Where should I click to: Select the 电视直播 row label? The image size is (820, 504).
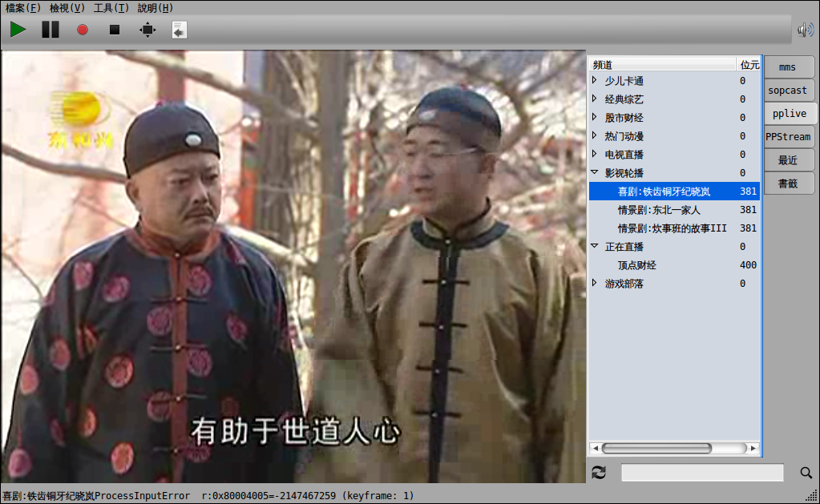(x=624, y=155)
